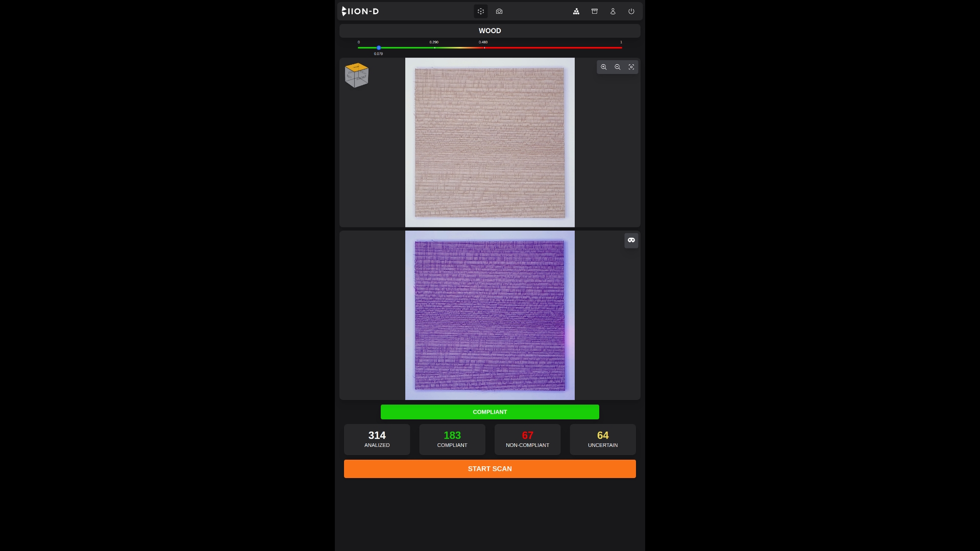The height and width of the screenshot is (551, 980).
Task: Select the 64 UNCERTAIN counter card
Action: click(x=603, y=439)
